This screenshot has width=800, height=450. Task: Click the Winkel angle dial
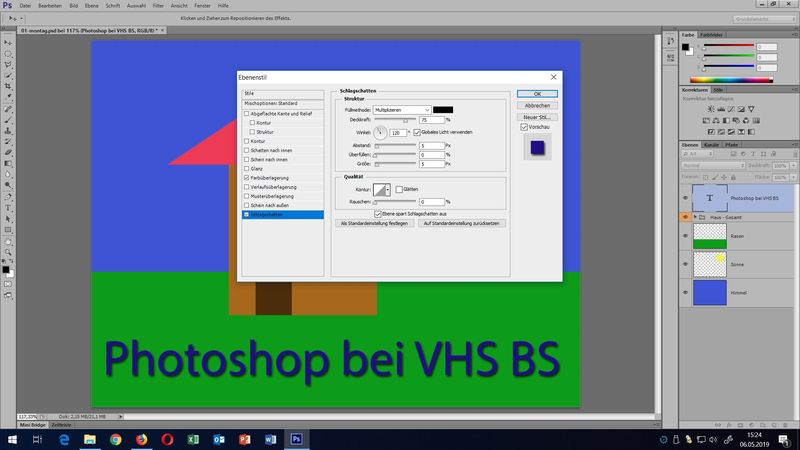tap(380, 133)
